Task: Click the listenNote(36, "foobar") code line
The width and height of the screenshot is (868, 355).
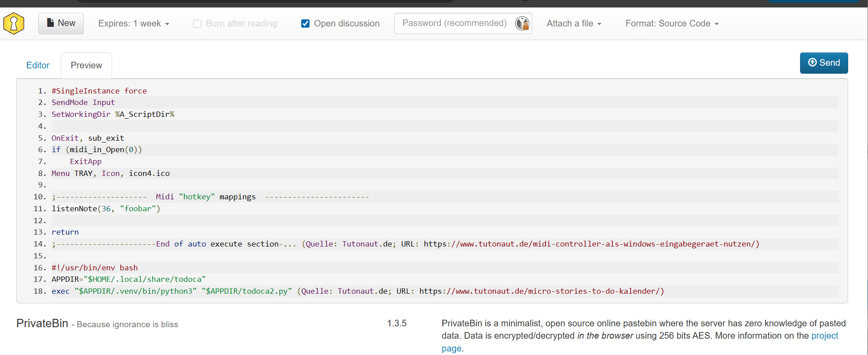Action: [x=106, y=209]
